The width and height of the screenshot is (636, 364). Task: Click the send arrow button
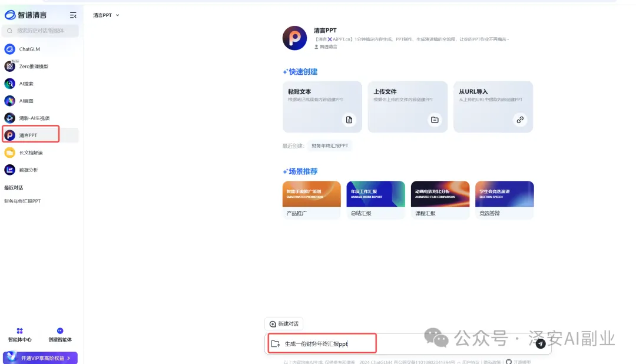click(540, 344)
